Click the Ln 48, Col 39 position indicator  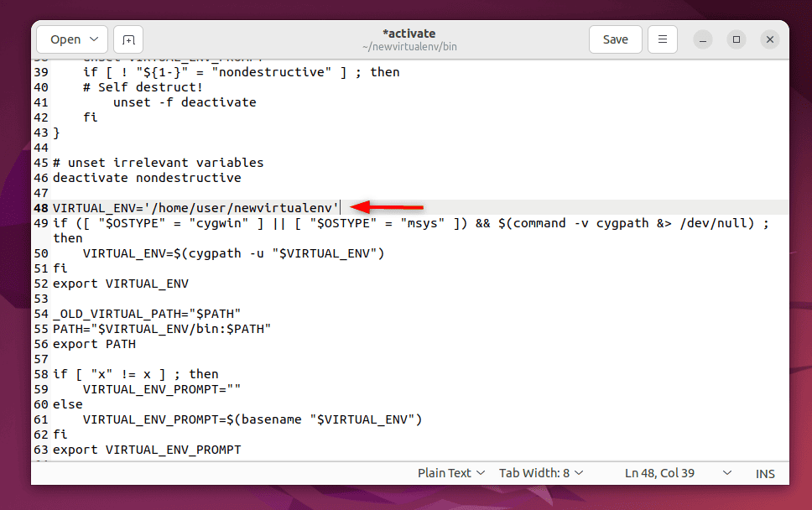[x=659, y=473]
